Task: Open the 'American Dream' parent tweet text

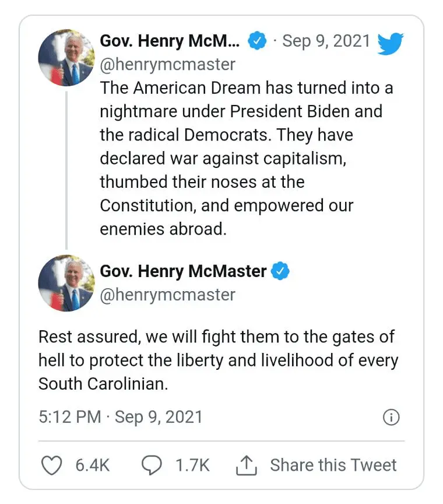Action: (x=245, y=157)
